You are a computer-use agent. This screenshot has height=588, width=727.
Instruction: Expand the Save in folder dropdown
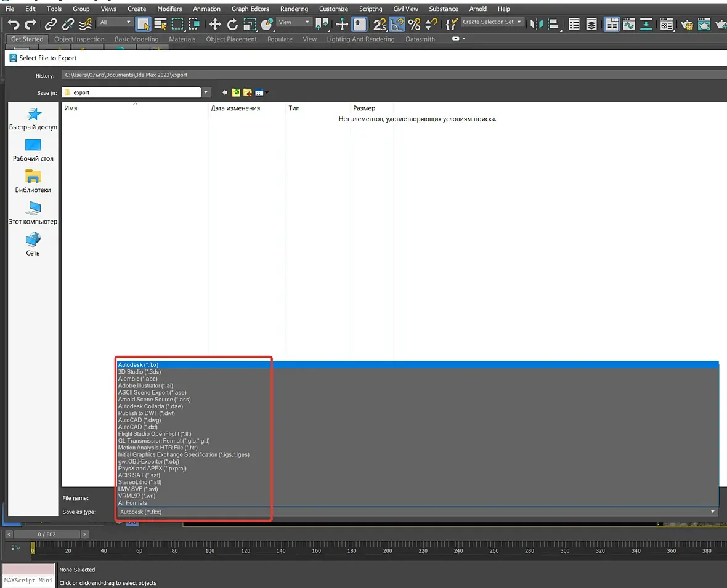[206, 92]
